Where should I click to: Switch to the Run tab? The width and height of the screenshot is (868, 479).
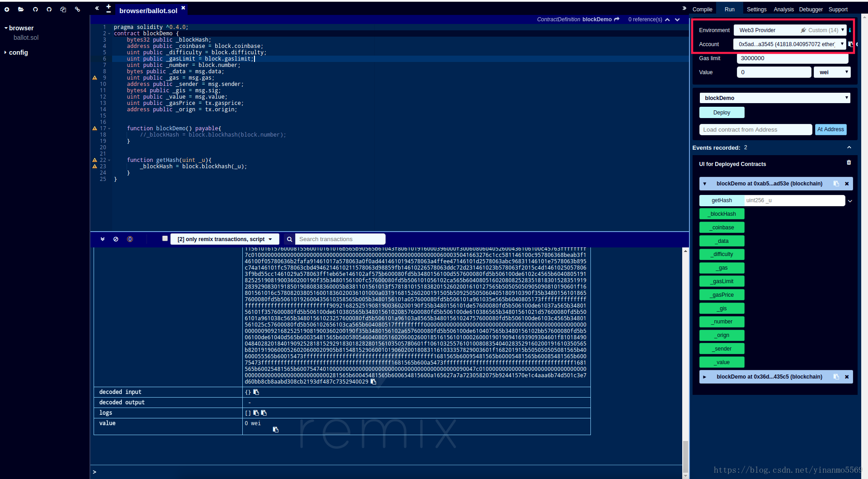729,9
